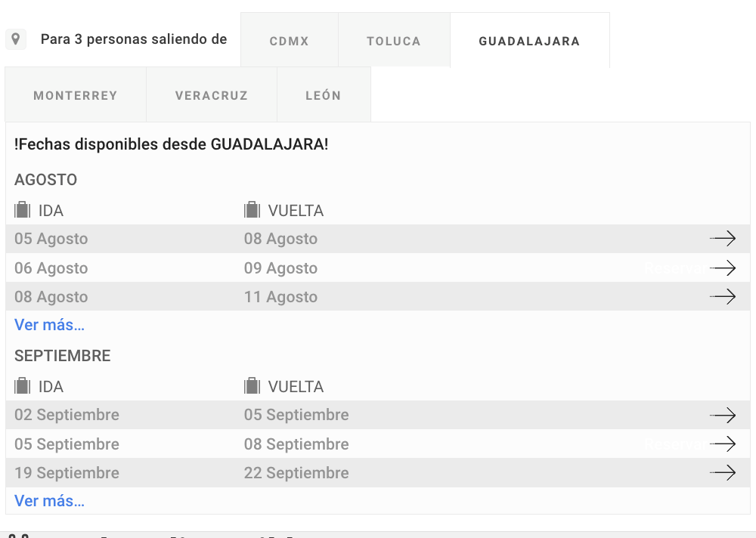Image resolution: width=756 pixels, height=538 pixels.
Task: Click arrow for 08 Agosto departure row
Action: click(722, 296)
